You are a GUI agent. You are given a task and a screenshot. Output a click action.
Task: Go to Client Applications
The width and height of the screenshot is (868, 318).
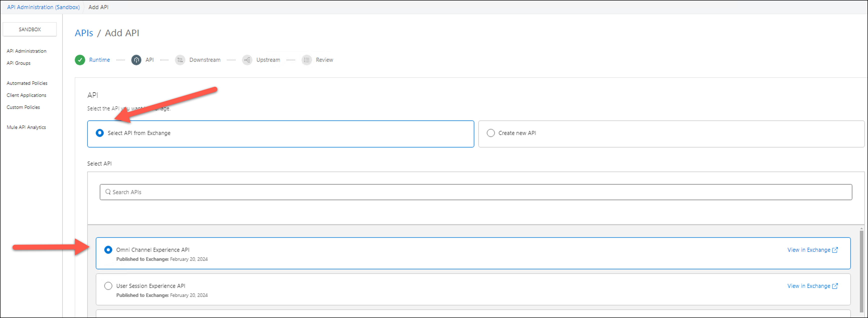click(26, 95)
